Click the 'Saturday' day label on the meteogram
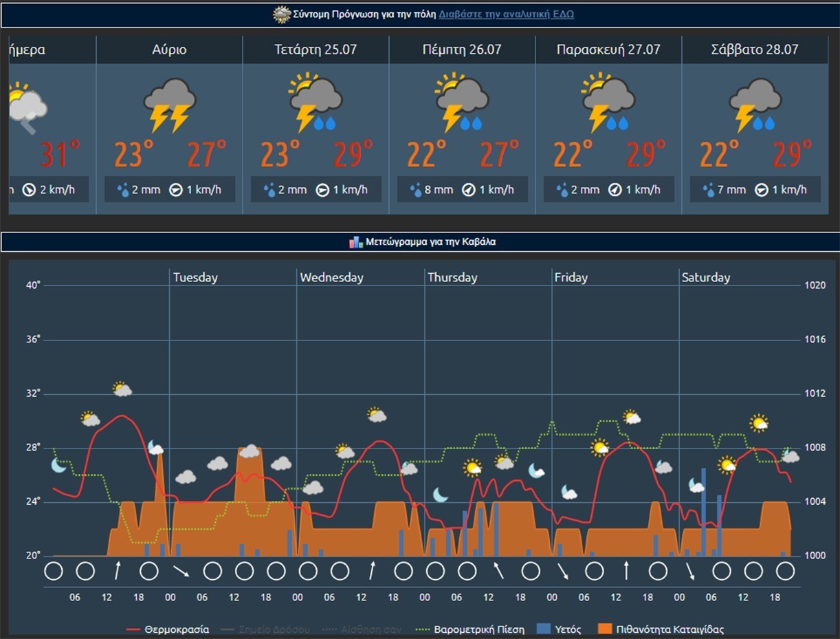840x639 pixels. 706,278
